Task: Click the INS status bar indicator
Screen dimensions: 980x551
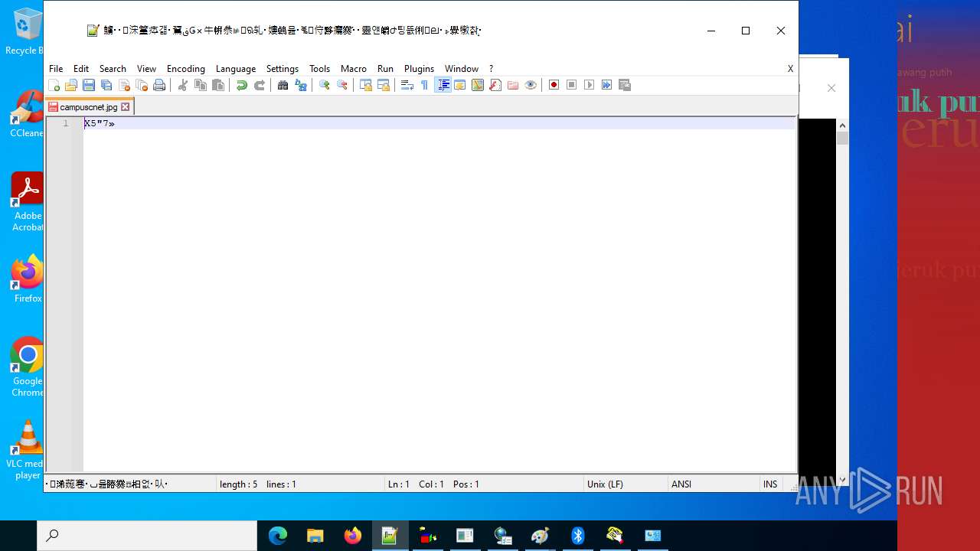Action: pyautogui.click(x=770, y=484)
